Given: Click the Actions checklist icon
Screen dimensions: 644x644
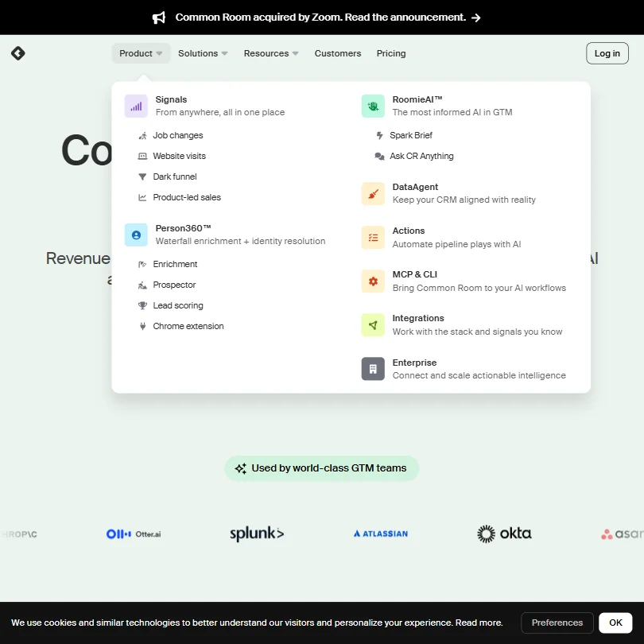Looking at the screenshot, I should [x=373, y=238].
